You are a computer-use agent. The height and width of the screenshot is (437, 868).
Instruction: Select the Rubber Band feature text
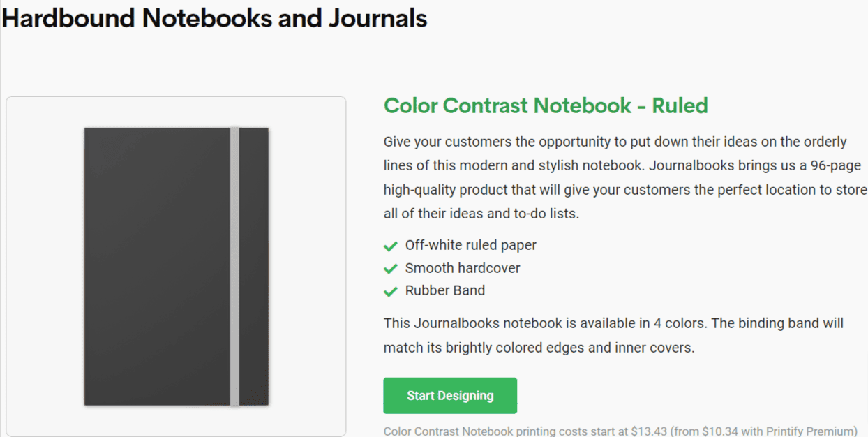445,290
